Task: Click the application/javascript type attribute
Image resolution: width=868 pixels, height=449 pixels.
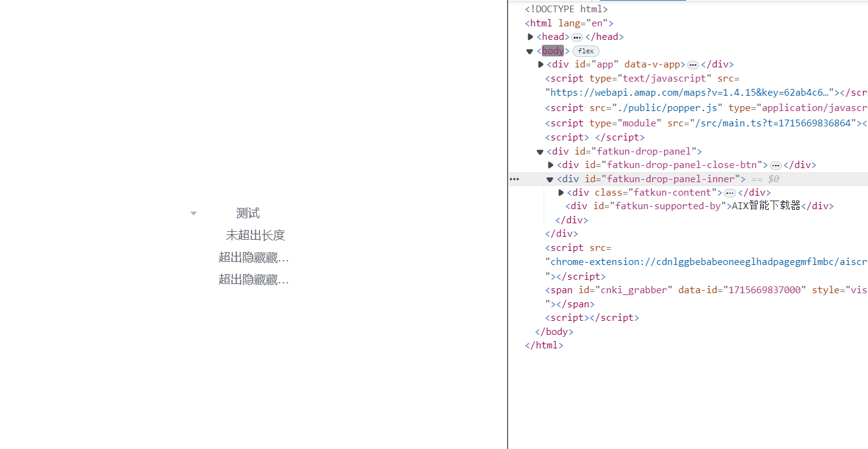Action: click(x=798, y=108)
